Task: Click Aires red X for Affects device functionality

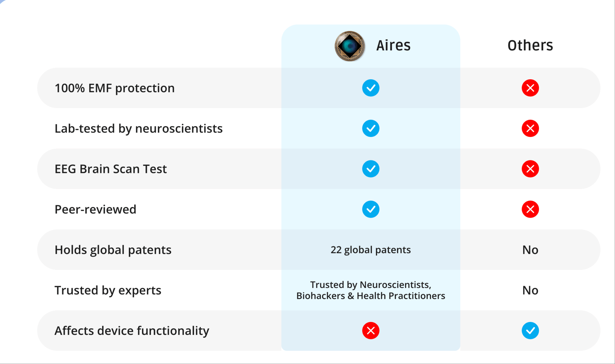Action: (371, 331)
